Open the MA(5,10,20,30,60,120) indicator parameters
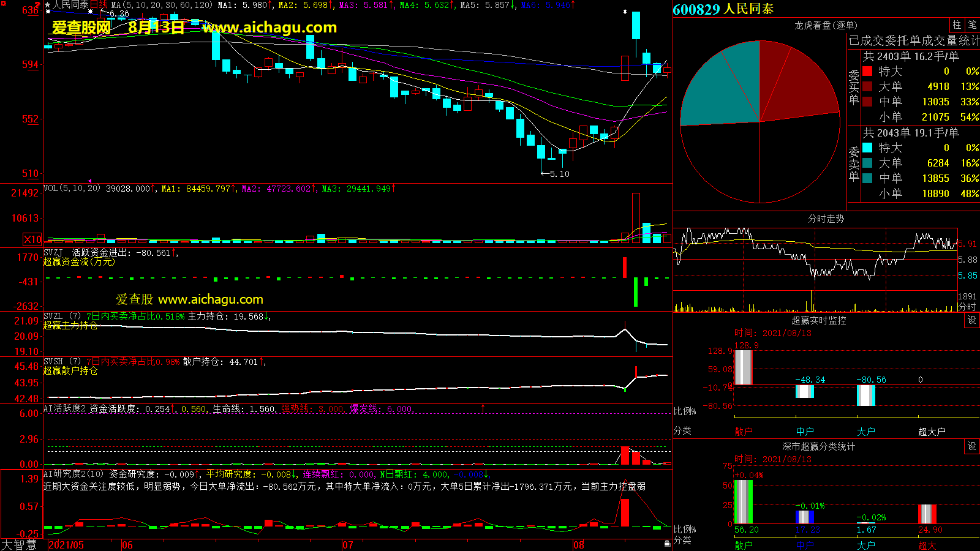 [x=162, y=5]
